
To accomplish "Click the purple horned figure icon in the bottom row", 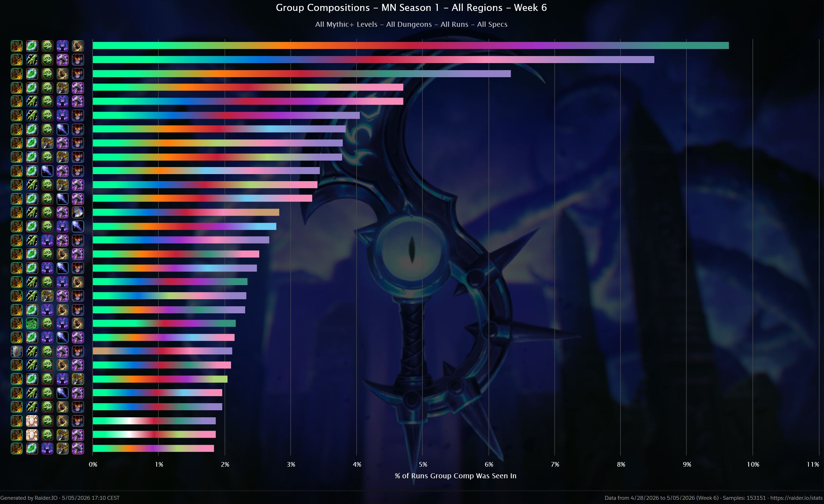I will (x=47, y=448).
